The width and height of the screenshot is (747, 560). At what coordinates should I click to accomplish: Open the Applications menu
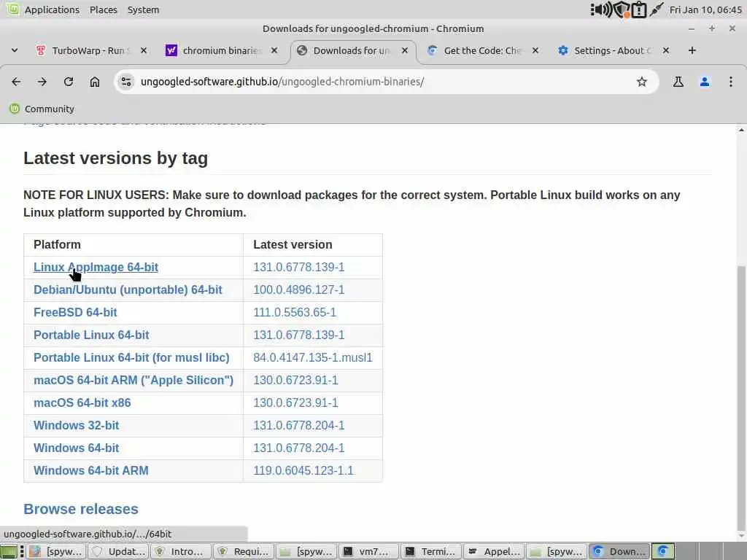coord(52,9)
